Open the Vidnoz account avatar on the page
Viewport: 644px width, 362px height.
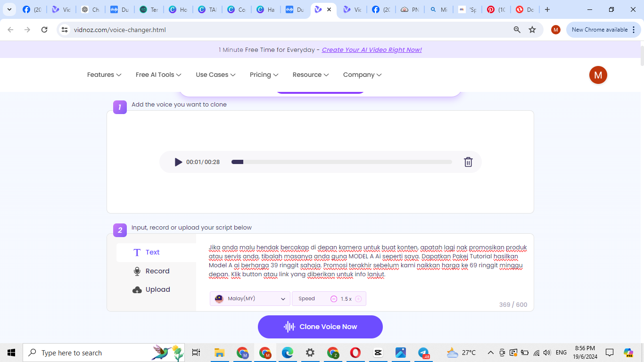598,75
